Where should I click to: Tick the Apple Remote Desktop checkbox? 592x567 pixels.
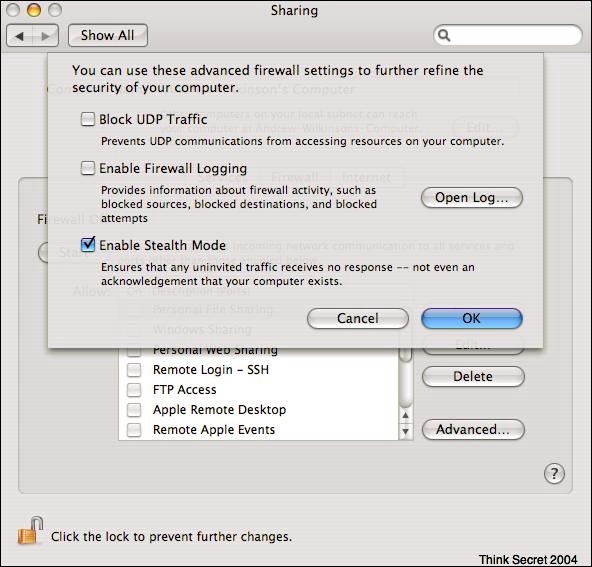tap(134, 410)
